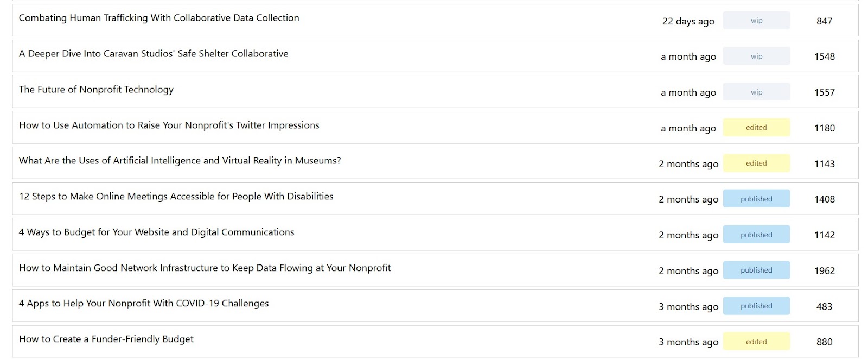Open 'How to Create a Funder-Friendly Budget'
This screenshot has width=868, height=359.
point(106,339)
